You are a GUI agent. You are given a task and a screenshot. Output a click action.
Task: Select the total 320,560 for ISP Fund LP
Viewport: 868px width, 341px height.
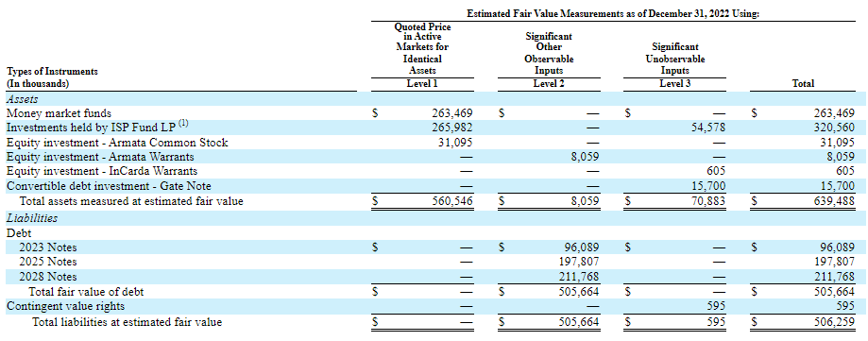(x=834, y=128)
